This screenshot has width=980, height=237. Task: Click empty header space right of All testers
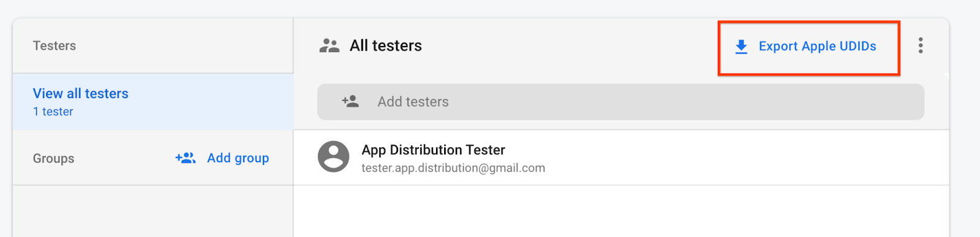point(570,46)
